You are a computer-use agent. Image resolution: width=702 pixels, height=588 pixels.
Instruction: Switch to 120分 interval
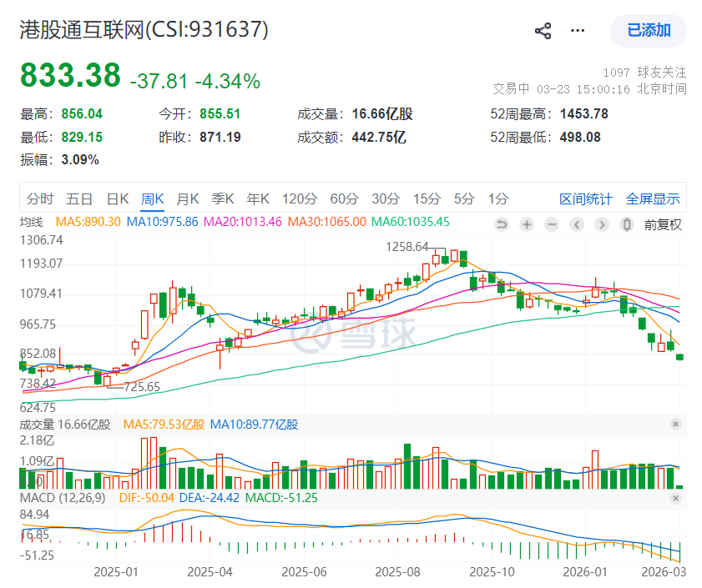[x=300, y=199]
